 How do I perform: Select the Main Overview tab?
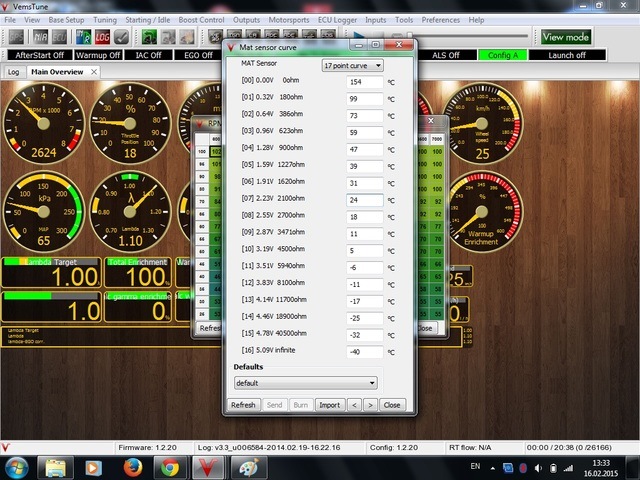coord(57,72)
